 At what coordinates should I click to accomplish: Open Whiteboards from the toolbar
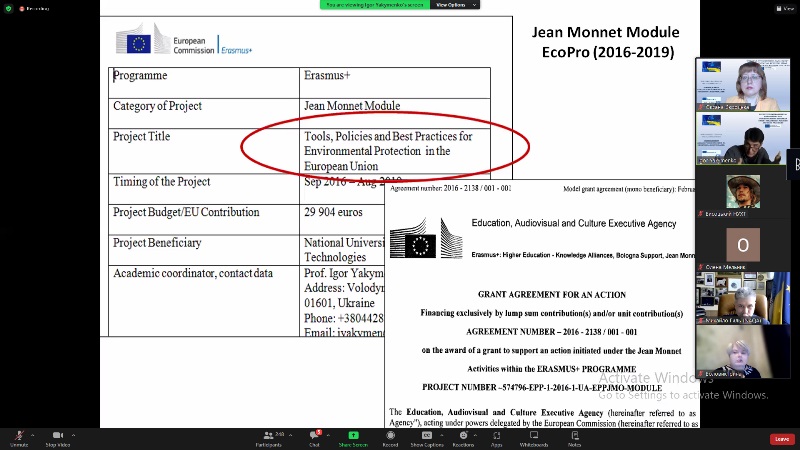coord(534,438)
